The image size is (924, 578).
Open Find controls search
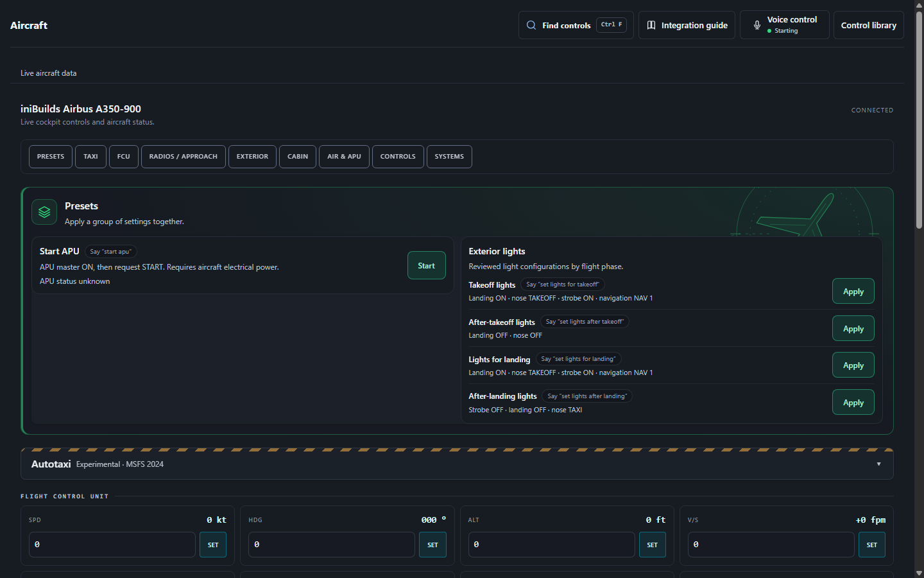click(x=576, y=25)
